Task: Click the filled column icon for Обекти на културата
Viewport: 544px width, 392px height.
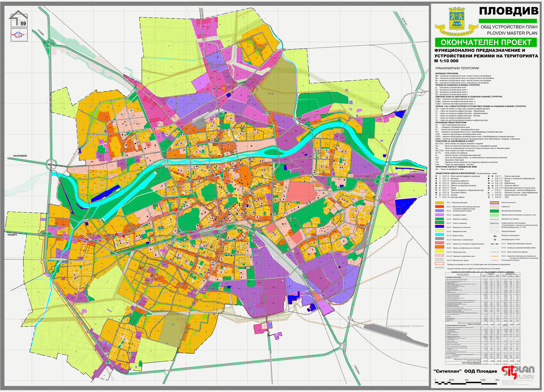Action: (x=436, y=183)
